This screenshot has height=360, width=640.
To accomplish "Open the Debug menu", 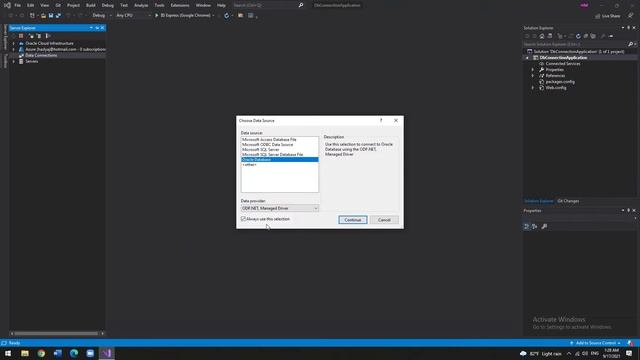I will point(108,5).
